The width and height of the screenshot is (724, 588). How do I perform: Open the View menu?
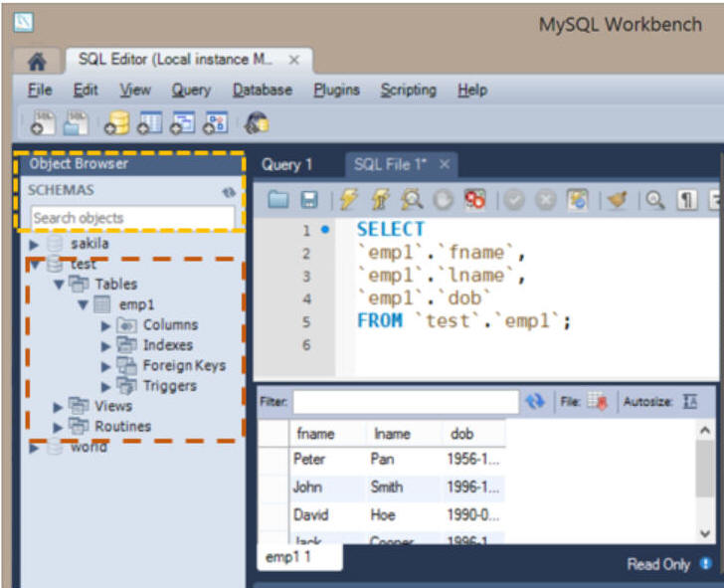tap(135, 90)
